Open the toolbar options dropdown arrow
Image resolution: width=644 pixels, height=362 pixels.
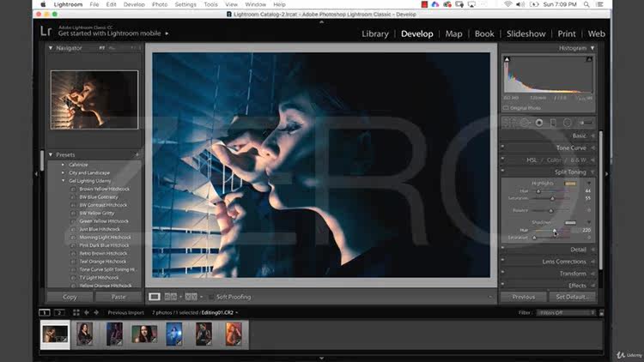coord(490,297)
